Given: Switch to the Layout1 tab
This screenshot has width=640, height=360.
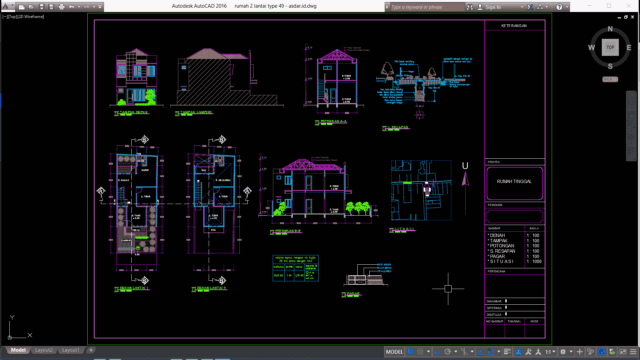Looking at the screenshot, I should click(71, 350).
